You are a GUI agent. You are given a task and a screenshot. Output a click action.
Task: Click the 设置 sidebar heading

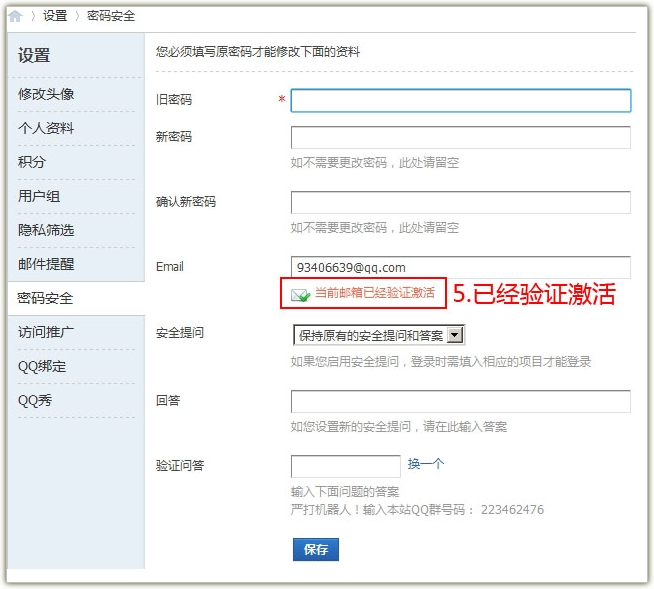tap(34, 55)
